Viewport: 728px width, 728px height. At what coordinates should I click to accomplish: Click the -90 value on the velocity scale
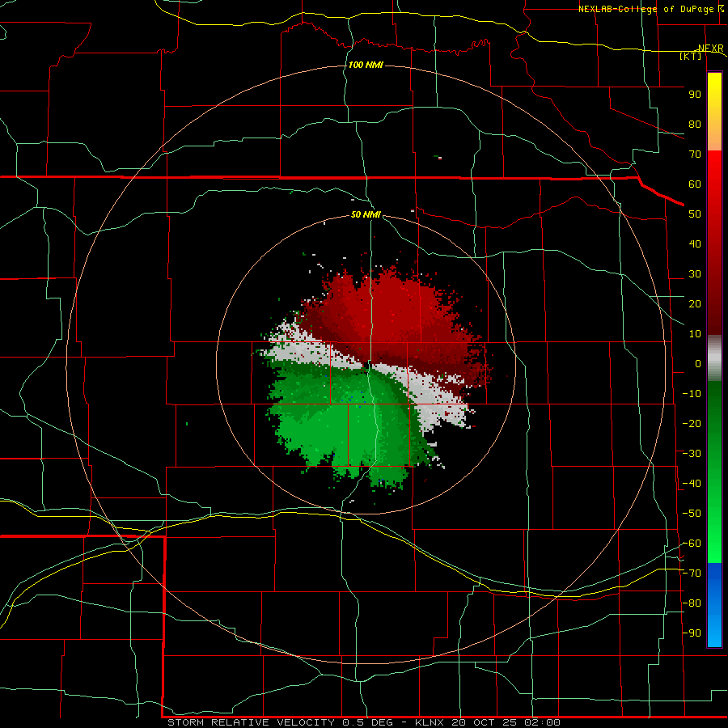tap(692, 633)
